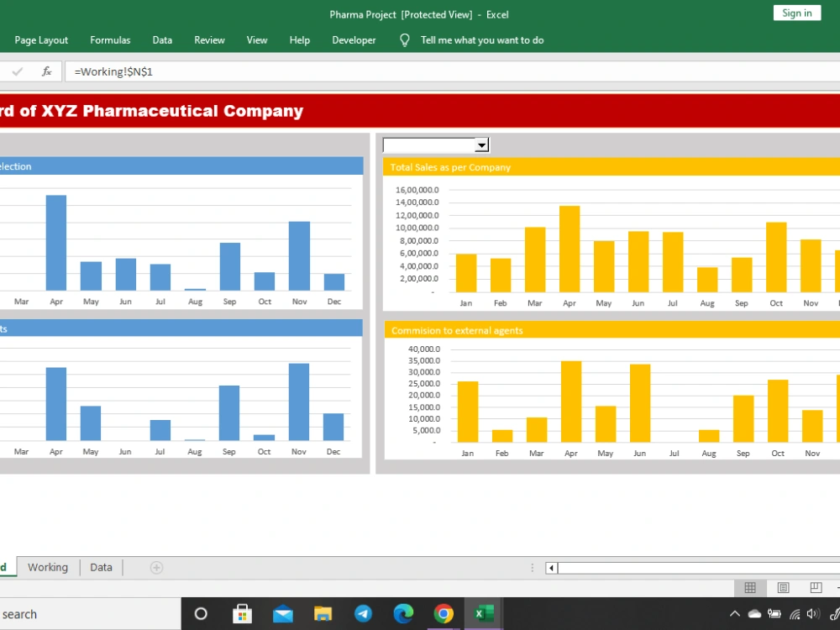Open File Explorer from taskbar
The height and width of the screenshot is (630, 840).
pos(323,614)
